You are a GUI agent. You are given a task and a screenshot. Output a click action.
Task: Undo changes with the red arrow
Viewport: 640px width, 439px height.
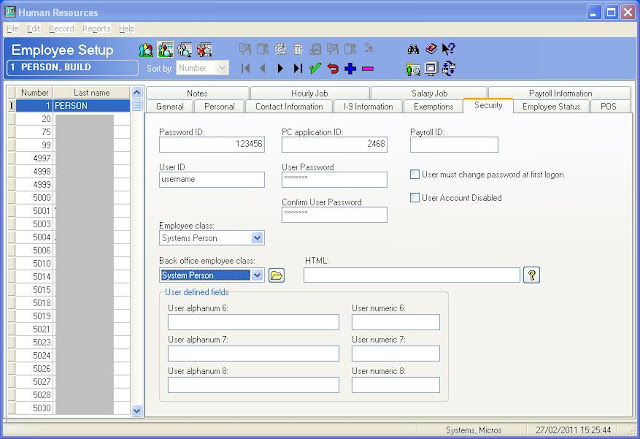pyautogui.click(x=333, y=69)
